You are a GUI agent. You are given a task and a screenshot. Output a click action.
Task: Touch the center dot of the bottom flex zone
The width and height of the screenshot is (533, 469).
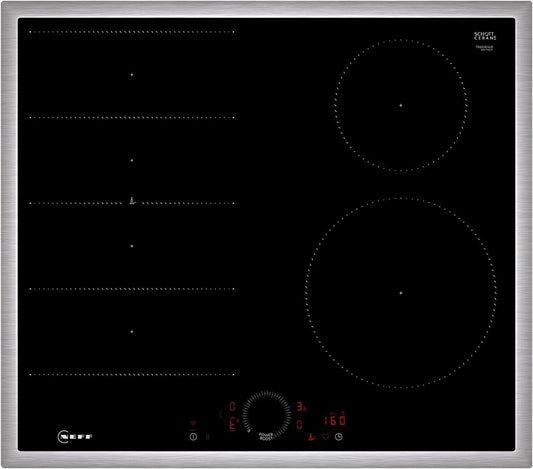pos(132,331)
